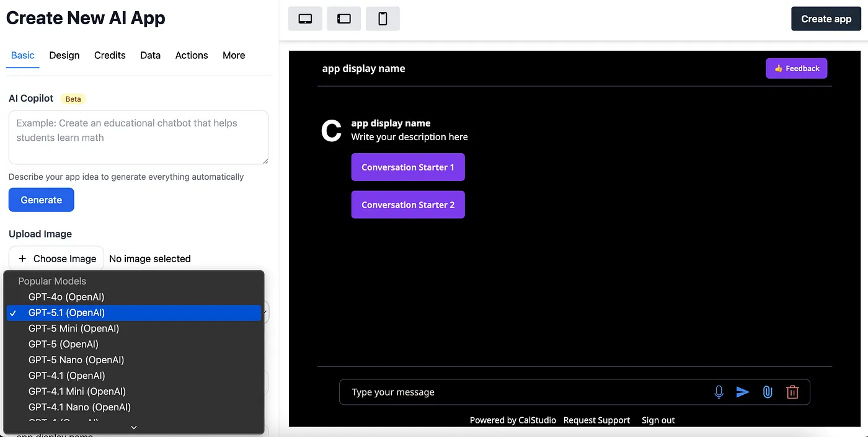The image size is (868, 437).
Task: Click 'Write your description here' text
Action: pyautogui.click(x=409, y=137)
